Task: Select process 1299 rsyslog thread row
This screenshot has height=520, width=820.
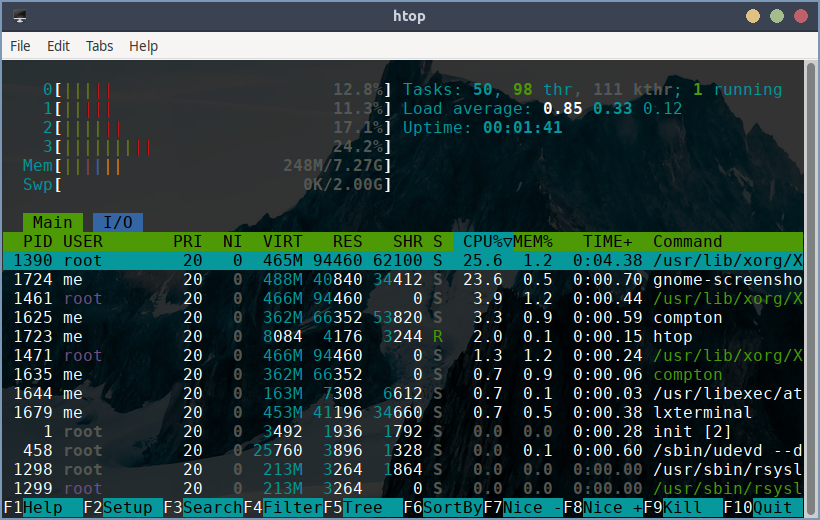Action: (403, 489)
